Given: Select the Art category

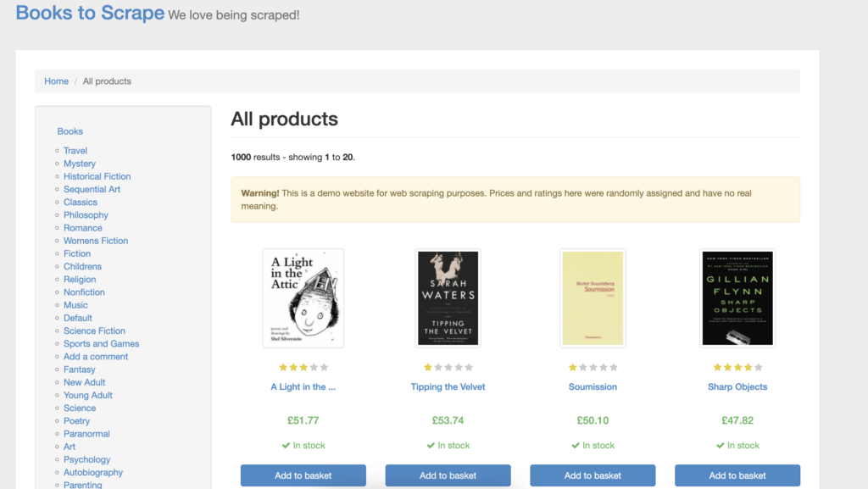Looking at the screenshot, I should [70, 447].
